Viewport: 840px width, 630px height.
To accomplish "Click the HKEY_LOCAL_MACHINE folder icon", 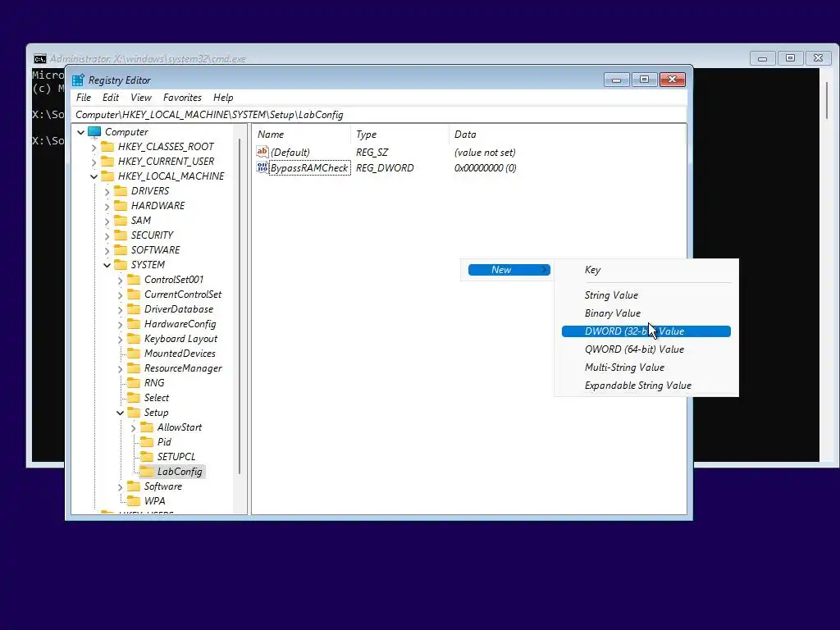I will (107, 176).
